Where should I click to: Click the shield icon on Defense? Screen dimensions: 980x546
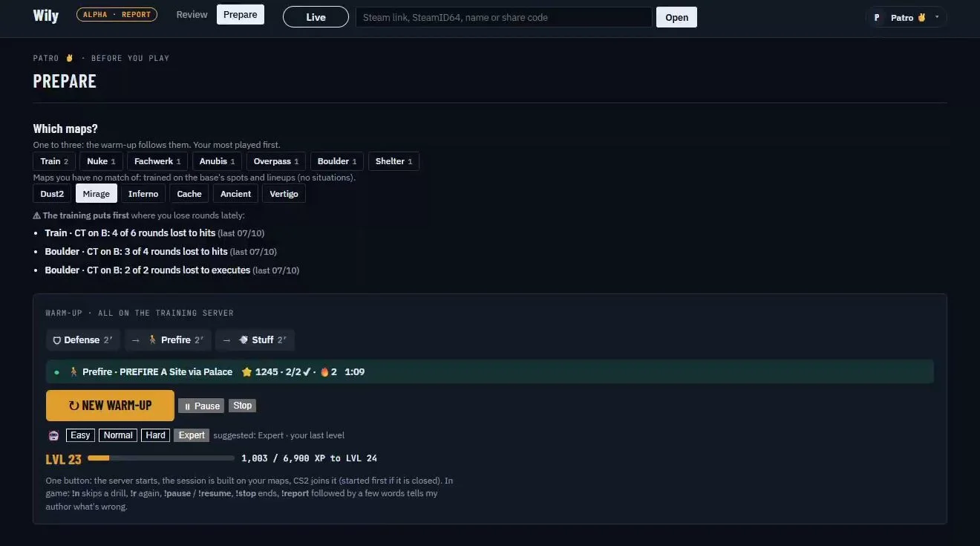coord(56,340)
